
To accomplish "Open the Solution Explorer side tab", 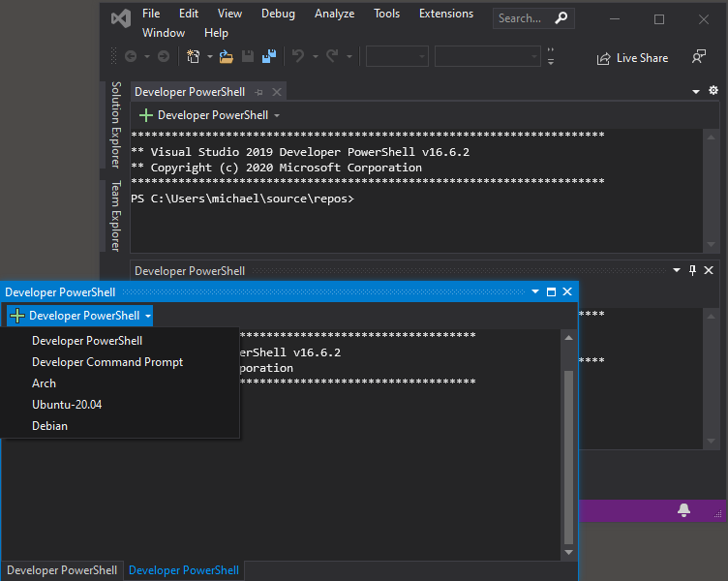I will (x=115, y=125).
